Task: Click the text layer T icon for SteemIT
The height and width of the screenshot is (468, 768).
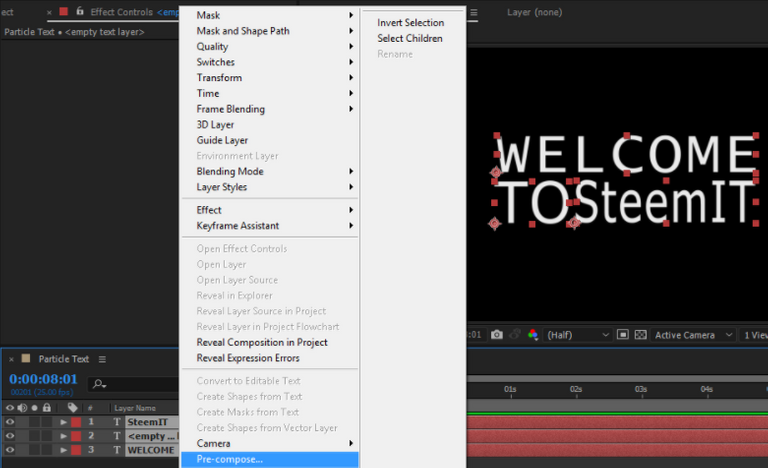Action: (117, 422)
